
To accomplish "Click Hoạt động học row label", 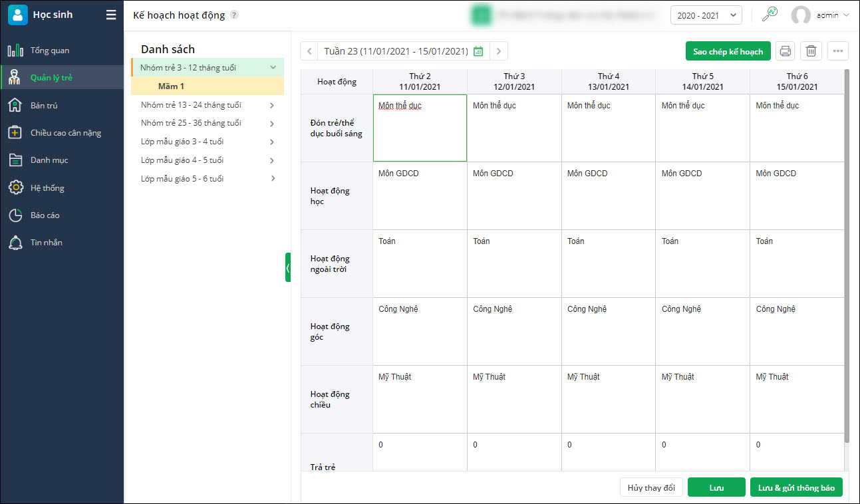I will click(x=337, y=196).
